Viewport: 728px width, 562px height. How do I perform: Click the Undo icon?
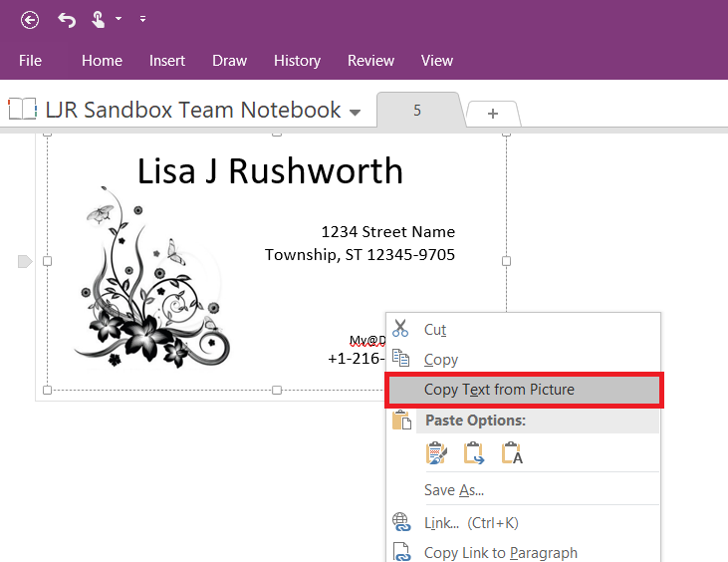pos(67,20)
